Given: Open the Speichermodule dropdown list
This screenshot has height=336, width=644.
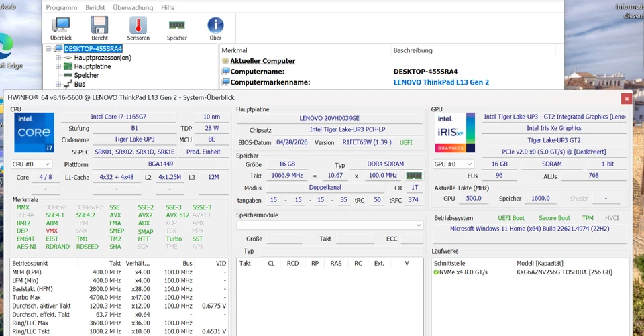Looking at the screenshot, I should (x=330, y=225).
